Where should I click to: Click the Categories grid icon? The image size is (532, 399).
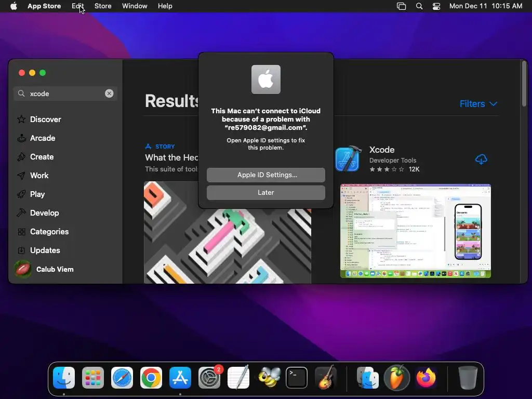pos(21,232)
